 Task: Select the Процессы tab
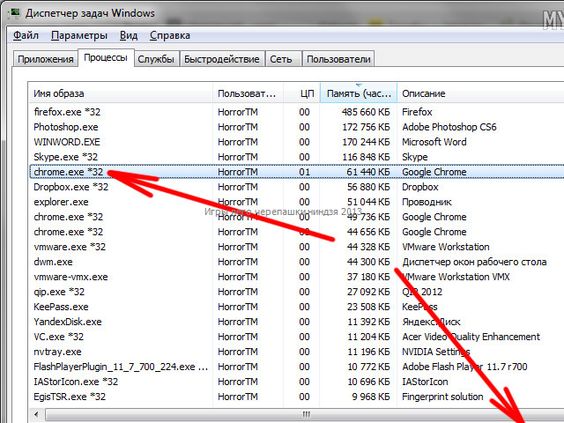[106, 58]
